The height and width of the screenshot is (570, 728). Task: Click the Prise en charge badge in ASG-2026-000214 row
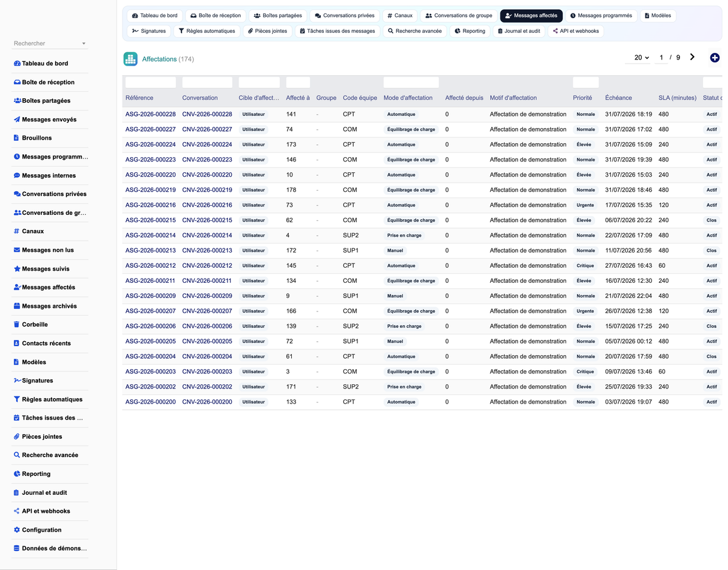coord(404,236)
